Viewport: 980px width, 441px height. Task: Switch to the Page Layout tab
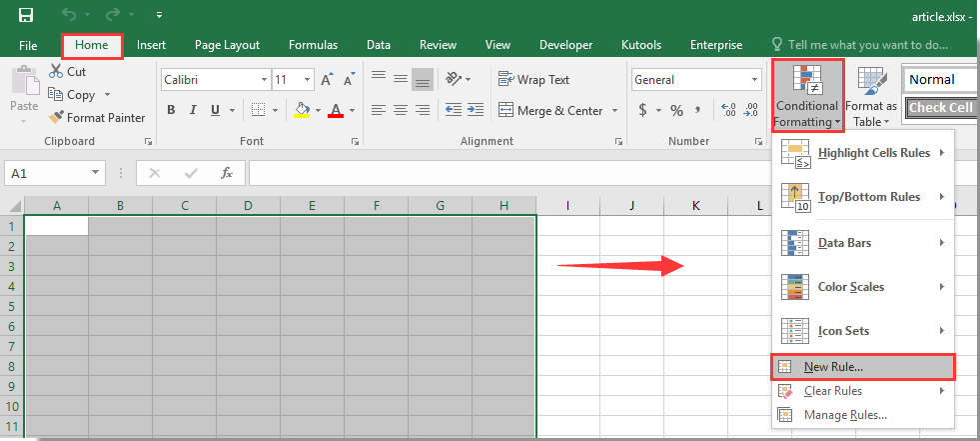227,45
